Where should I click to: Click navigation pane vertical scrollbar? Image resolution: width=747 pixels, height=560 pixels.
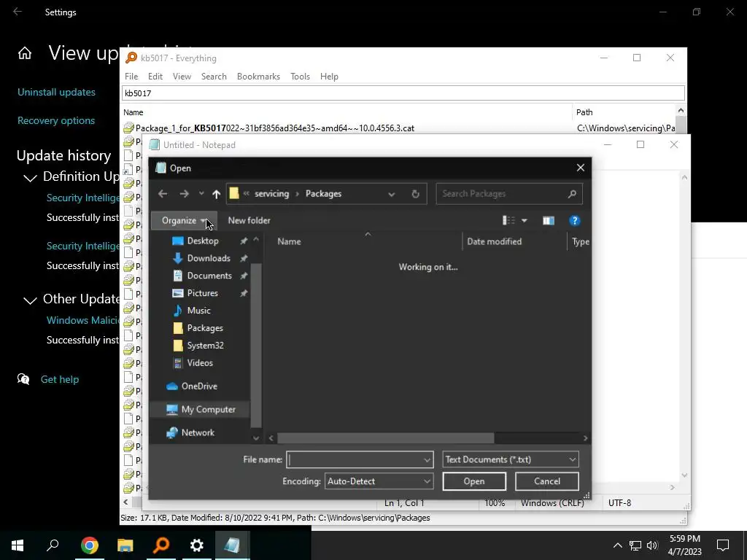pos(256,345)
